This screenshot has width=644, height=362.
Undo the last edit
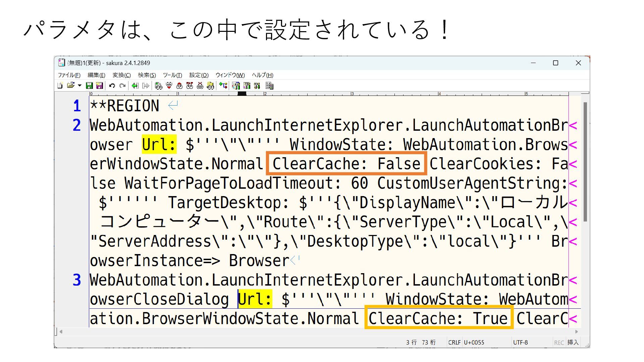(112, 85)
